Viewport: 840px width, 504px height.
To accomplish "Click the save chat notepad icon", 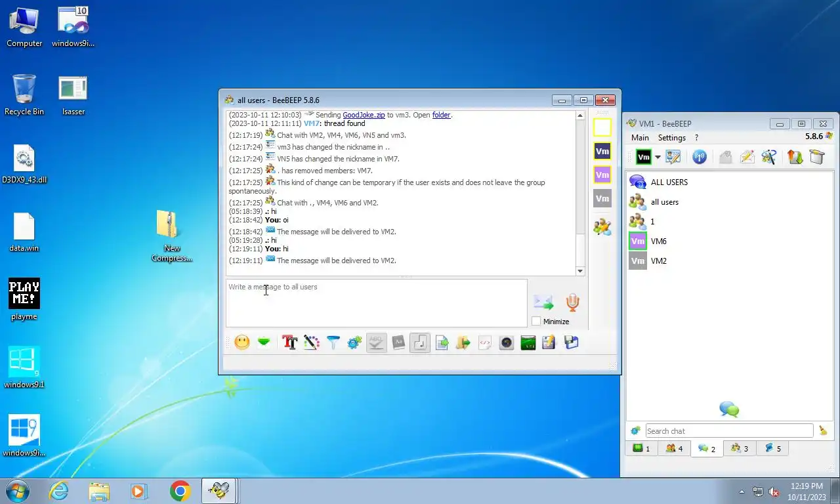I will click(549, 343).
